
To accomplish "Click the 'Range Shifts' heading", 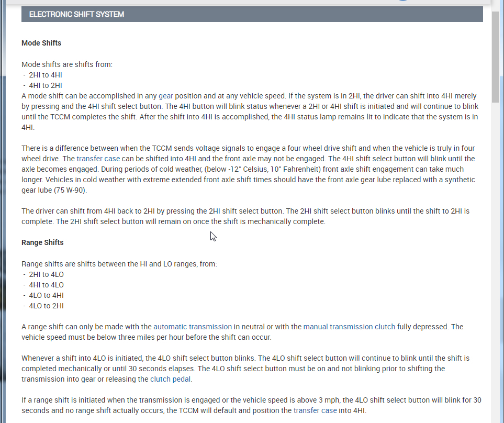I will [42, 242].
